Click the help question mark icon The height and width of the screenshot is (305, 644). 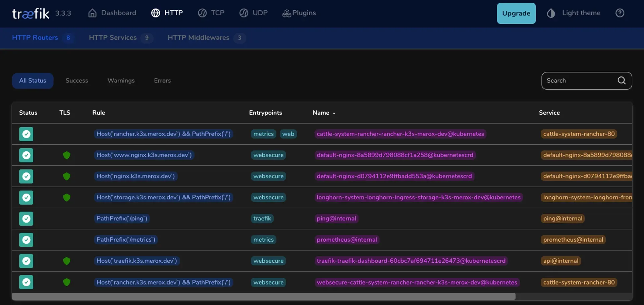620,13
